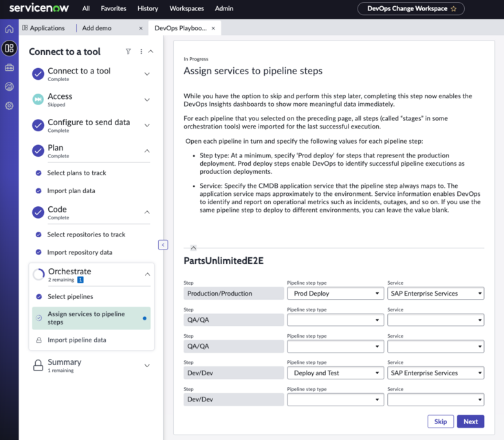Collapse the PartsUnlimitedE2E section chevron
Screen dimensions: 504x440
coord(193,247)
